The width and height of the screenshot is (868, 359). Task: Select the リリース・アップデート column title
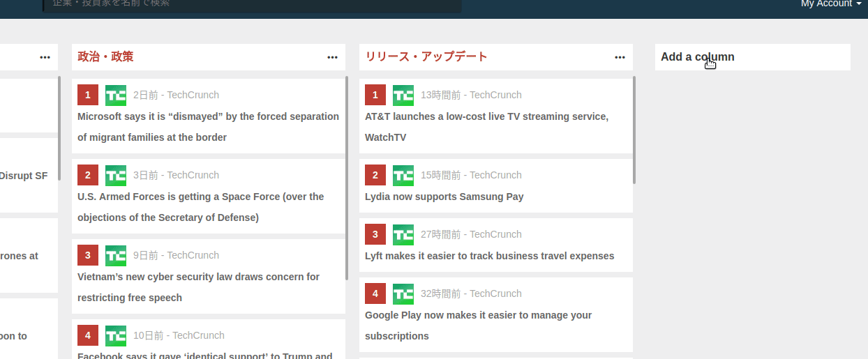[426, 56]
